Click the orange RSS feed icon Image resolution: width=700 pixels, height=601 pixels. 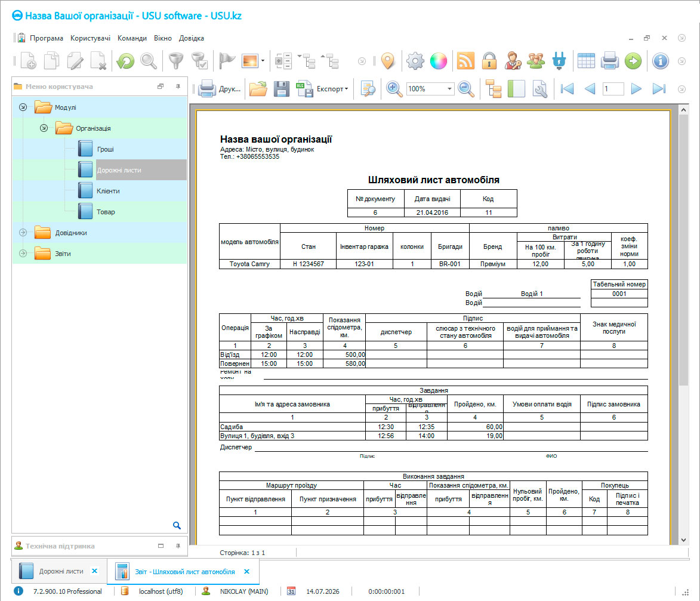coord(465,61)
